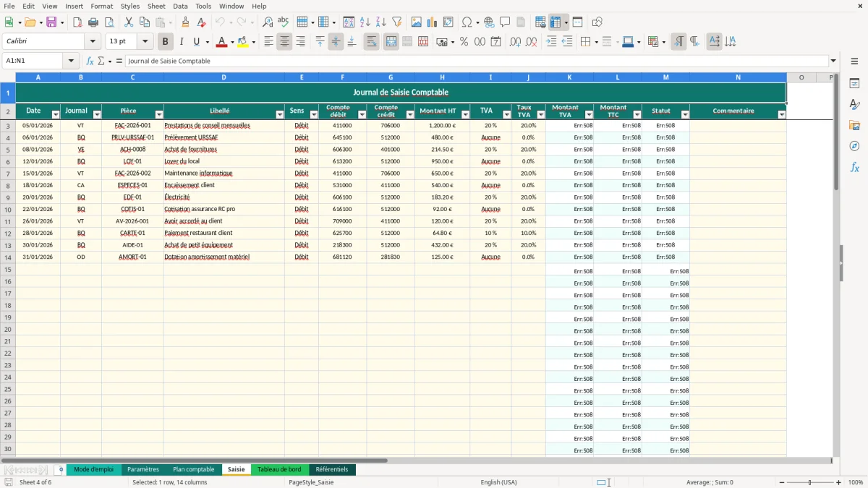Viewport: 868px width, 488px height.
Task: Toggle merge and center cells
Action: [391, 42]
